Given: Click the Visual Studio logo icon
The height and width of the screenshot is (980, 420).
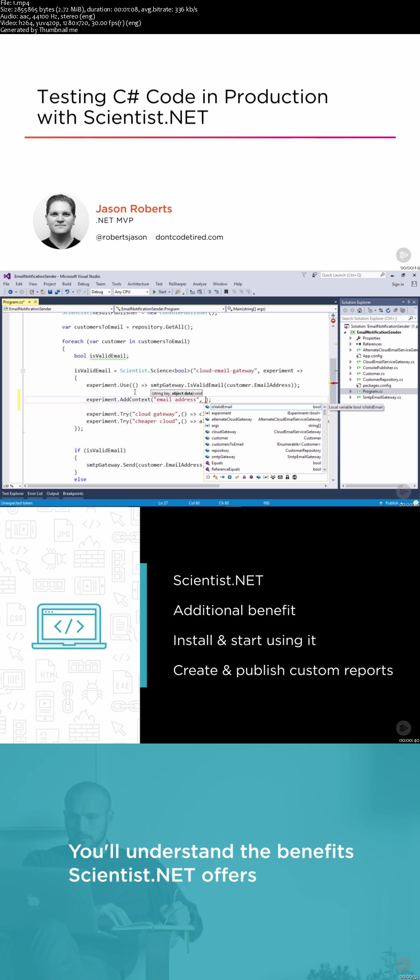Looking at the screenshot, I should pos(7,276).
